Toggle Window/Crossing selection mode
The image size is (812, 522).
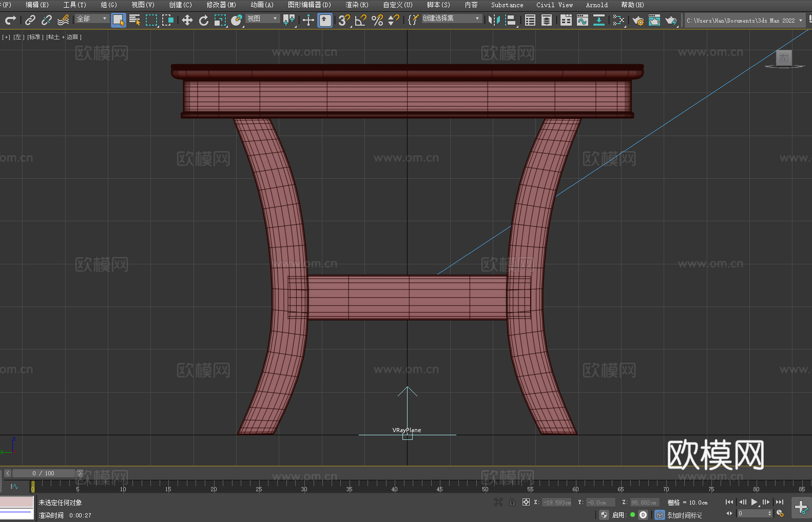coord(168,20)
